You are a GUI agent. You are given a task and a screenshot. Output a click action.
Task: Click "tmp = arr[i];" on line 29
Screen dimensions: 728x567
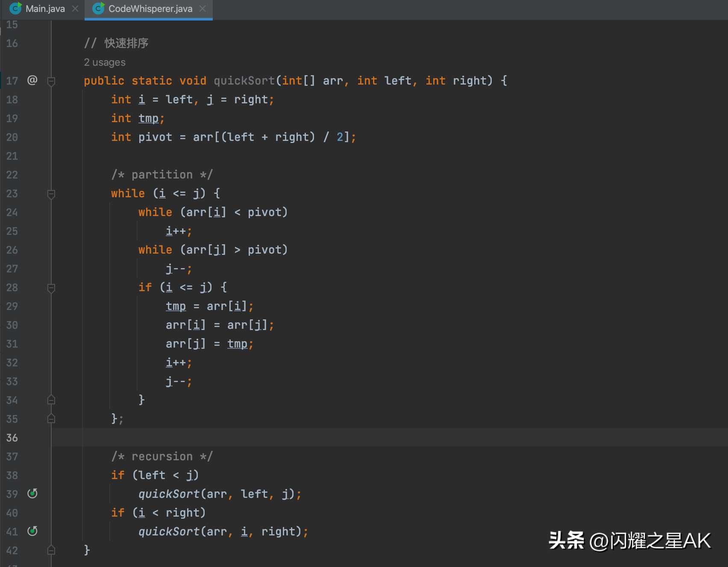point(209,306)
